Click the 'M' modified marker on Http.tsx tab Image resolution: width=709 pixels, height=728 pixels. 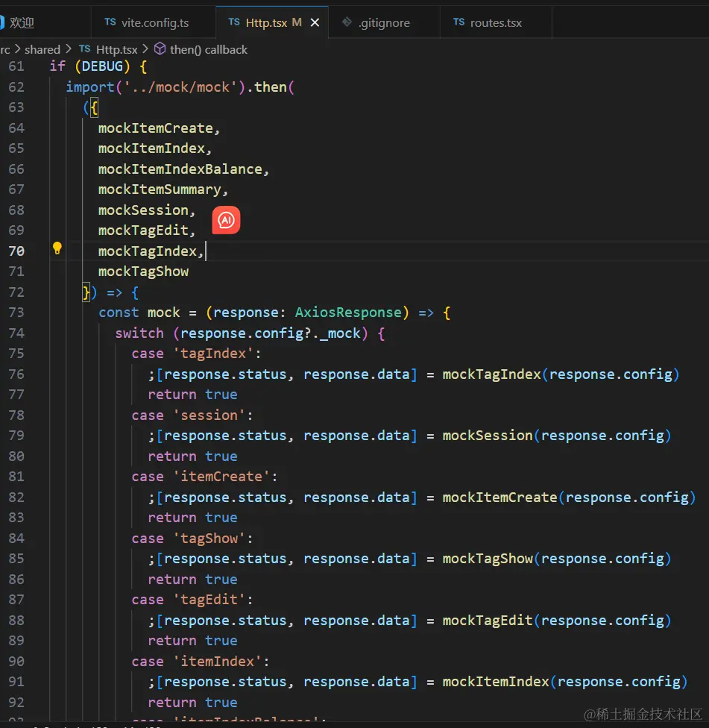(297, 22)
